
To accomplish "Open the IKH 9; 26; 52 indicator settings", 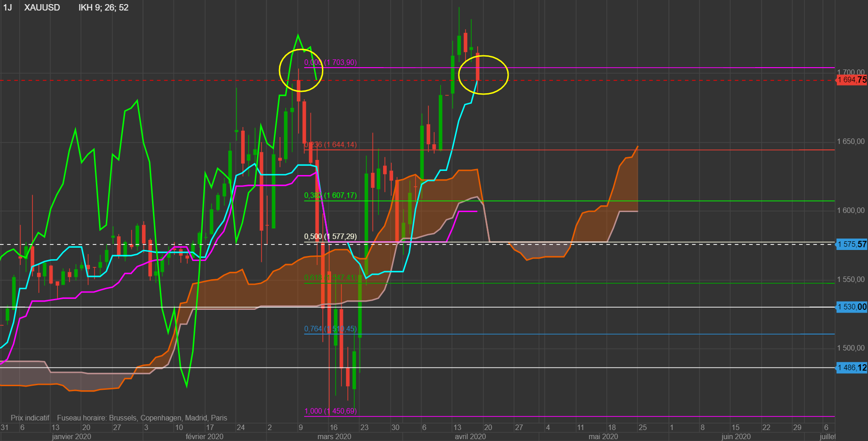I will [103, 7].
